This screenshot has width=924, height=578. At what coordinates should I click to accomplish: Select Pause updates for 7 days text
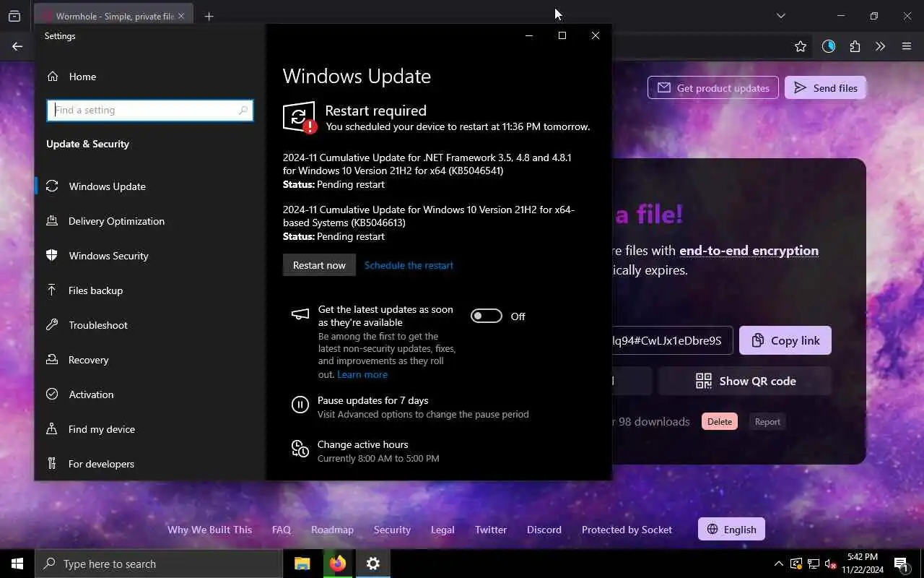tap(373, 400)
